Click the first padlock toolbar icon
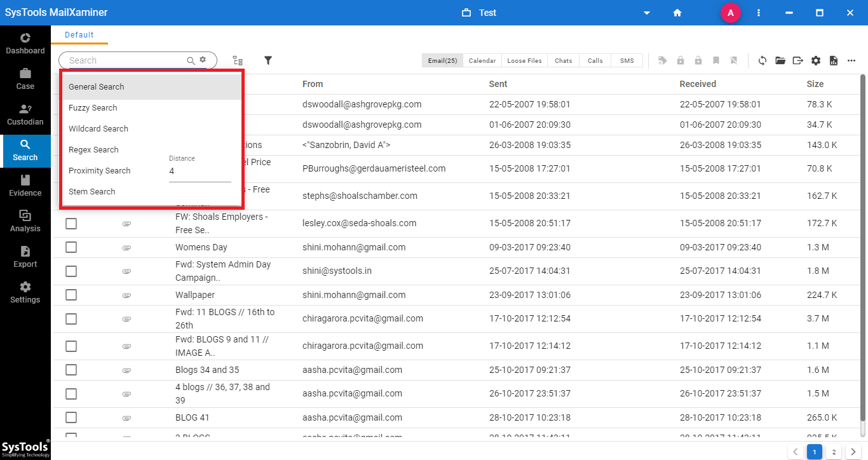Image resolution: width=868 pixels, height=460 pixels. pos(681,60)
